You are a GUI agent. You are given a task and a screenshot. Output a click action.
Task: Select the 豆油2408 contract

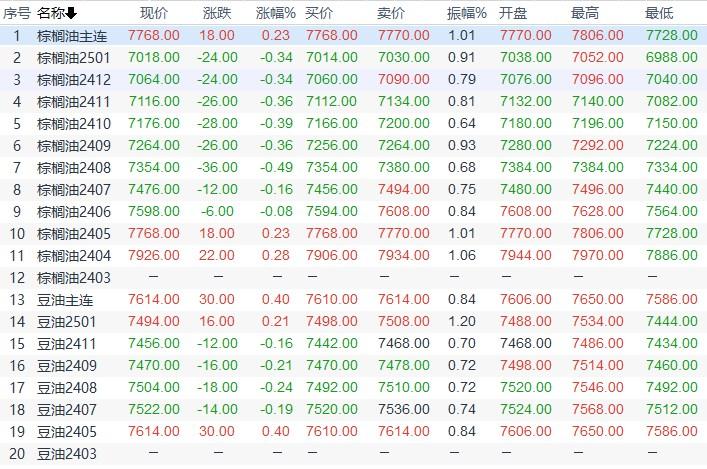(x=67, y=388)
